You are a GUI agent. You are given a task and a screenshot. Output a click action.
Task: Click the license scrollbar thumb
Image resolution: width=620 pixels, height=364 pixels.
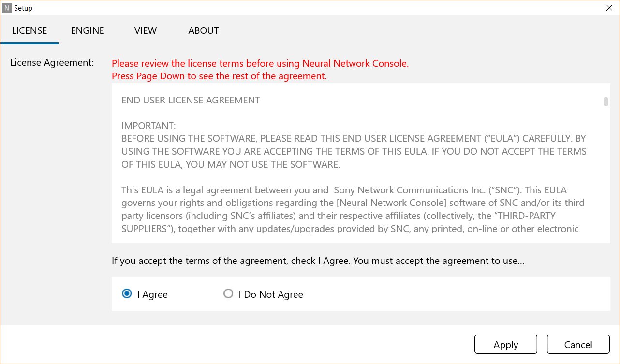[x=605, y=102]
